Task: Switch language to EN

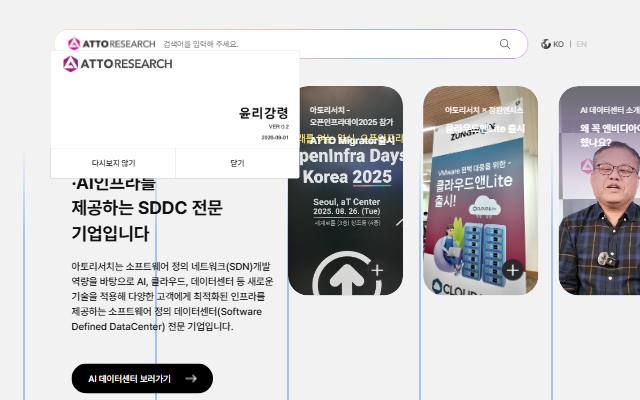Action: coord(581,44)
